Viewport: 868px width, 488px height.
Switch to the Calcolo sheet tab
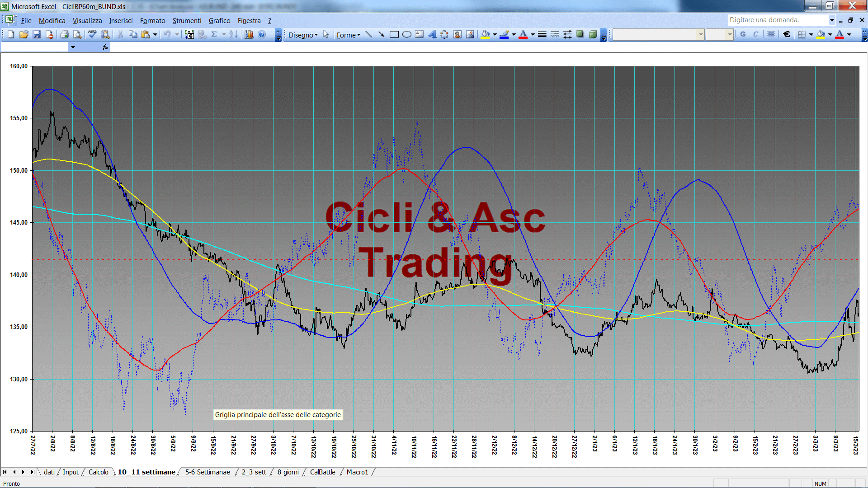98,472
